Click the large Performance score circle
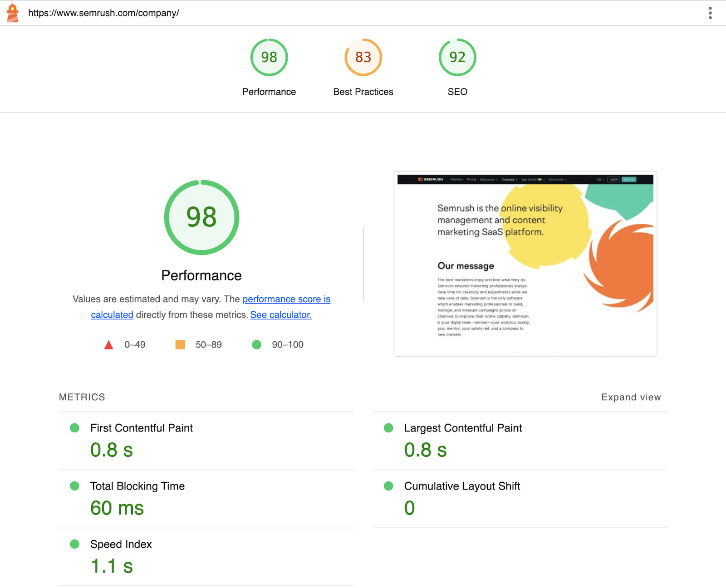 [x=201, y=218]
